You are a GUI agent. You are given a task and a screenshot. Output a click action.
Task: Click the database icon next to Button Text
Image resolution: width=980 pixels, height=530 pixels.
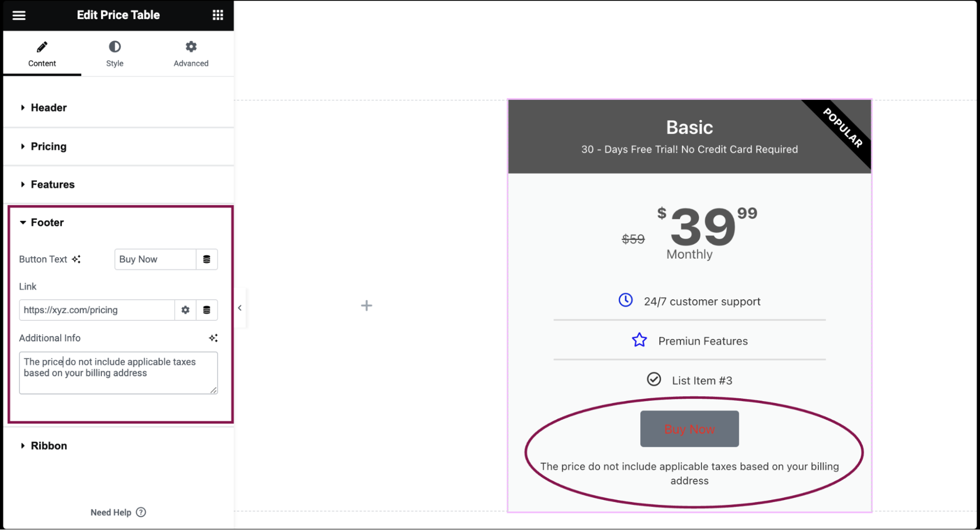tap(207, 259)
